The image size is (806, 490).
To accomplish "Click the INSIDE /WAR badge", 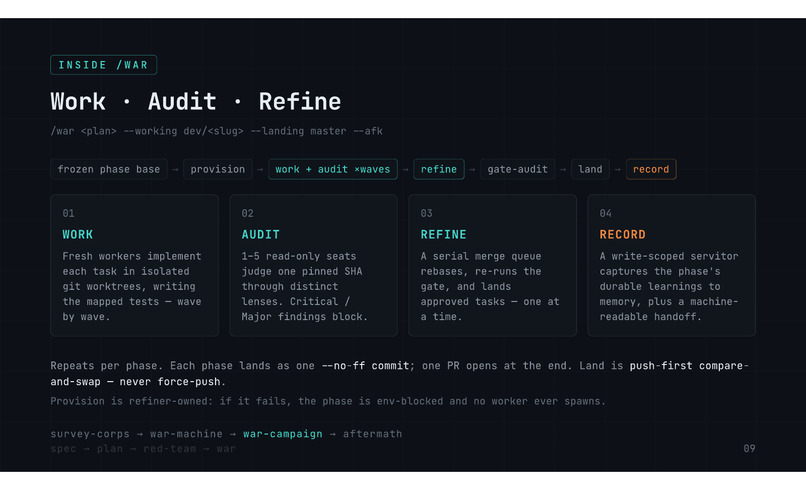I will [x=103, y=65].
